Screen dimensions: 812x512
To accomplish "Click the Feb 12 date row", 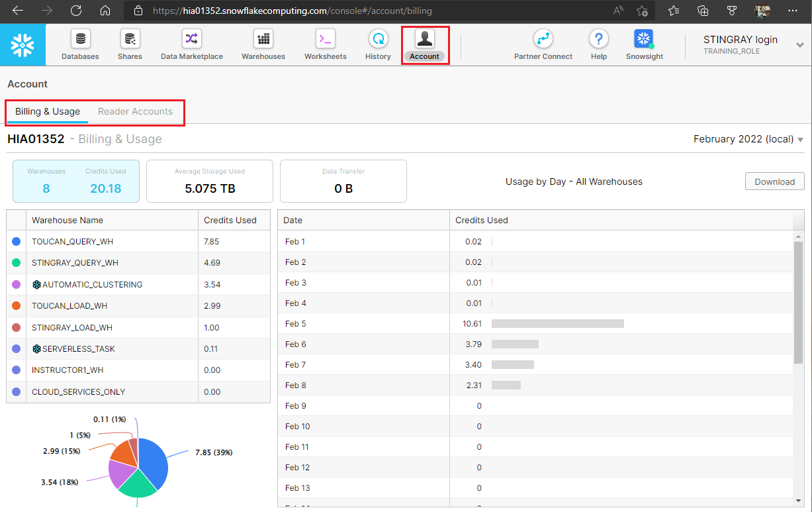I will pos(535,468).
